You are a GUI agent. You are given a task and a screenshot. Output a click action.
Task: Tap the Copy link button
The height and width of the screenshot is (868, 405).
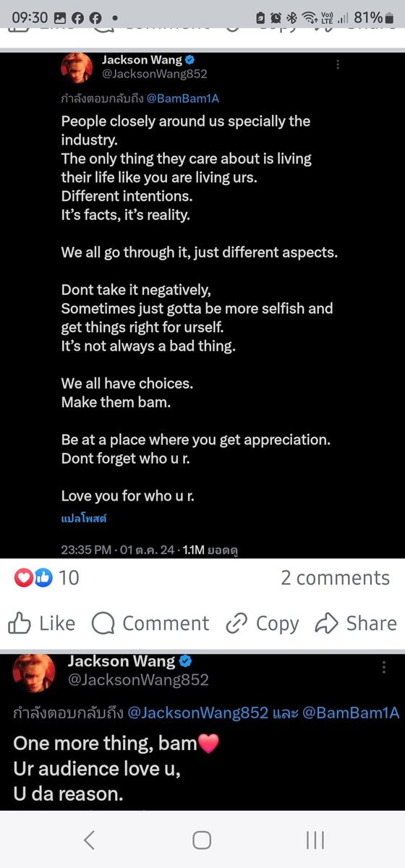pyautogui.click(x=262, y=623)
